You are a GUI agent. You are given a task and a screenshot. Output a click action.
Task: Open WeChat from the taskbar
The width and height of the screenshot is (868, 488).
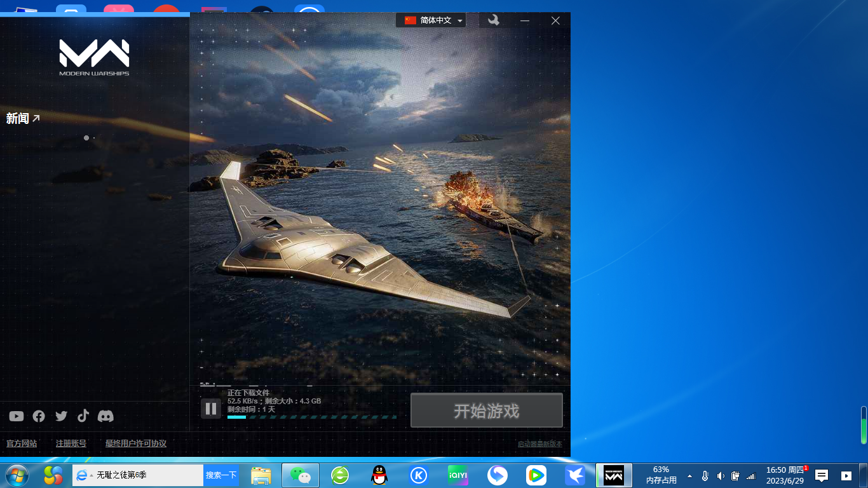coord(301,475)
